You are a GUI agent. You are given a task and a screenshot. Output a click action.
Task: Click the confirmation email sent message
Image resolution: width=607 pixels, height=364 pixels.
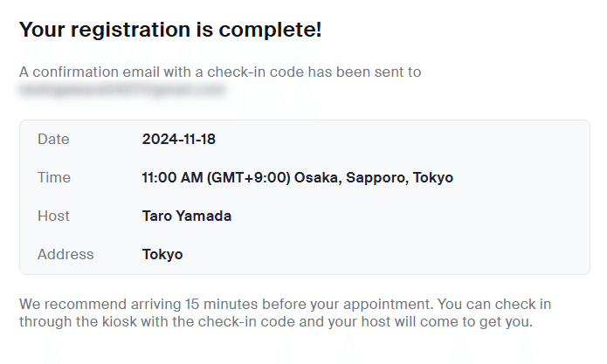tap(220, 72)
